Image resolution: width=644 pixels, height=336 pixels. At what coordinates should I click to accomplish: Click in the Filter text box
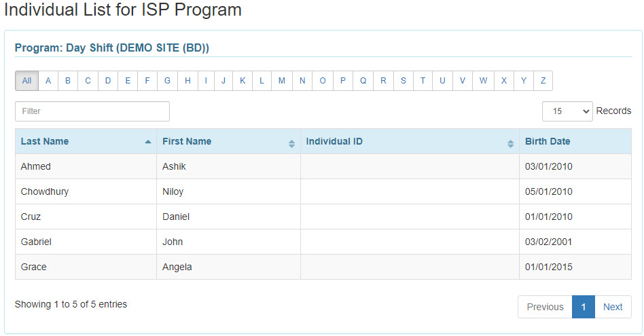coord(92,111)
